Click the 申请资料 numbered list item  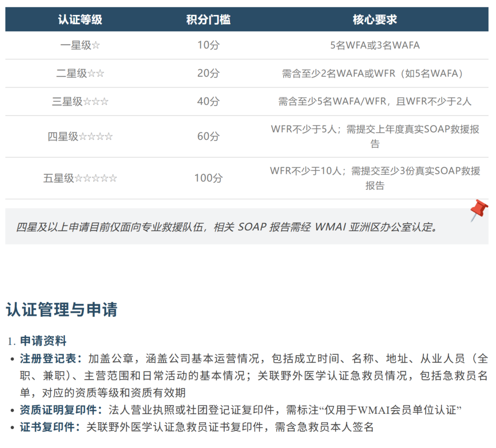click(43, 341)
